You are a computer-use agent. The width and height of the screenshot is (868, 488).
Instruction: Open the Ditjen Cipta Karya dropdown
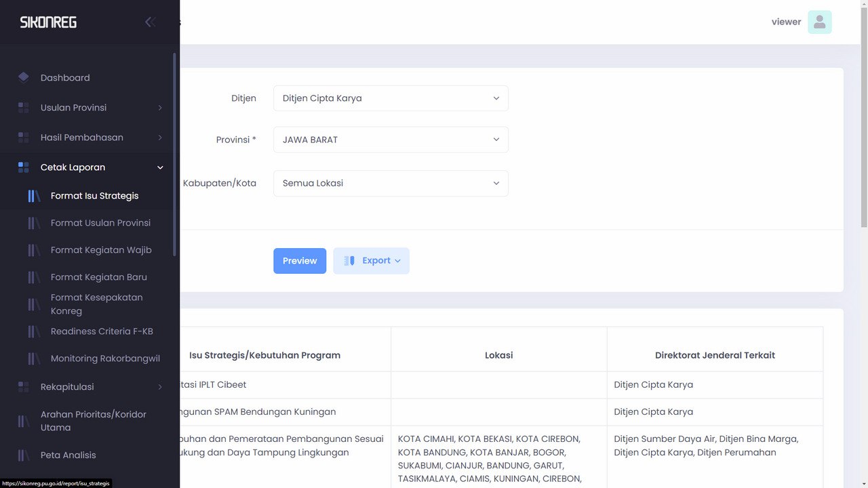tap(391, 98)
